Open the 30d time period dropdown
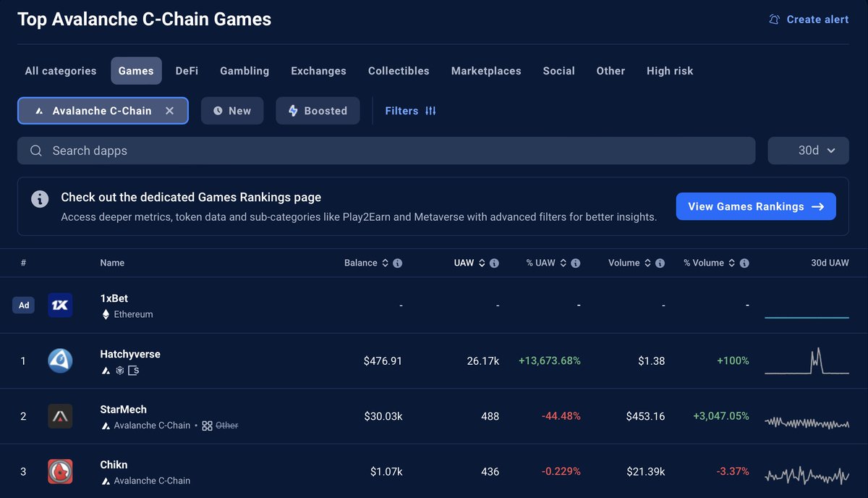Image resolution: width=868 pixels, height=498 pixels. tap(808, 150)
